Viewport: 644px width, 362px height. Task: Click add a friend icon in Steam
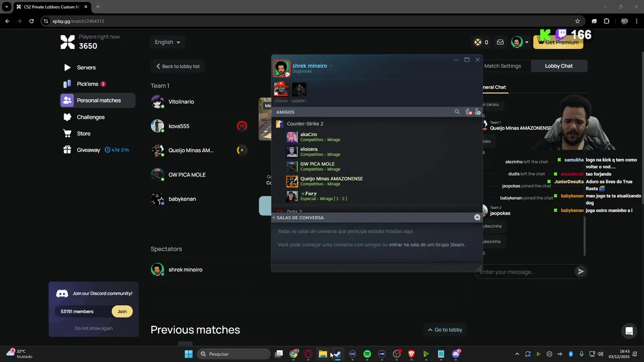click(x=477, y=112)
